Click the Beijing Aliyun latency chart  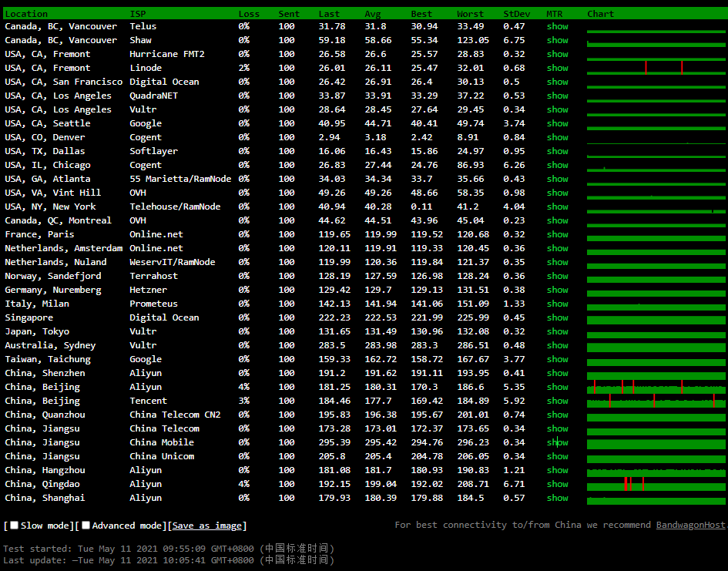pyautogui.click(x=656, y=387)
